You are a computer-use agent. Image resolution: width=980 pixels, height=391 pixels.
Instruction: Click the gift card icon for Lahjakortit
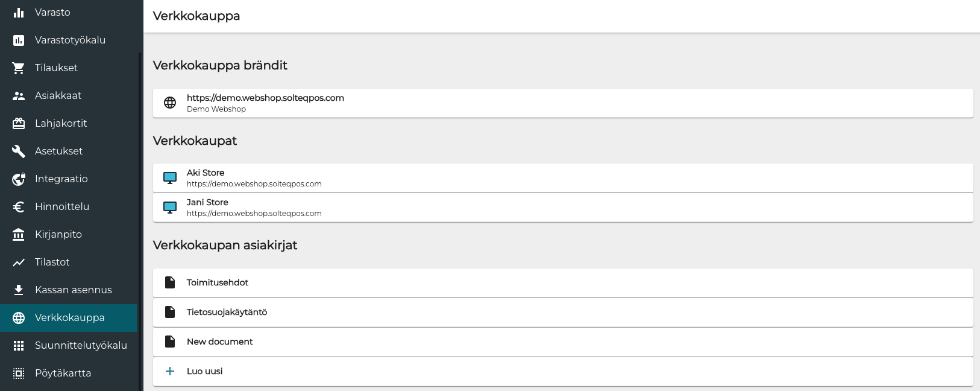tap(19, 124)
